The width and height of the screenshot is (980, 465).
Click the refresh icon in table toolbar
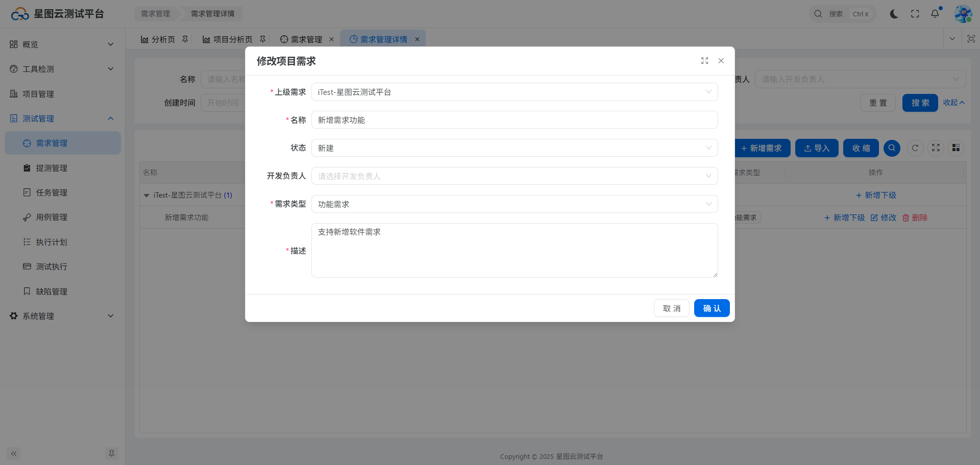(x=915, y=148)
